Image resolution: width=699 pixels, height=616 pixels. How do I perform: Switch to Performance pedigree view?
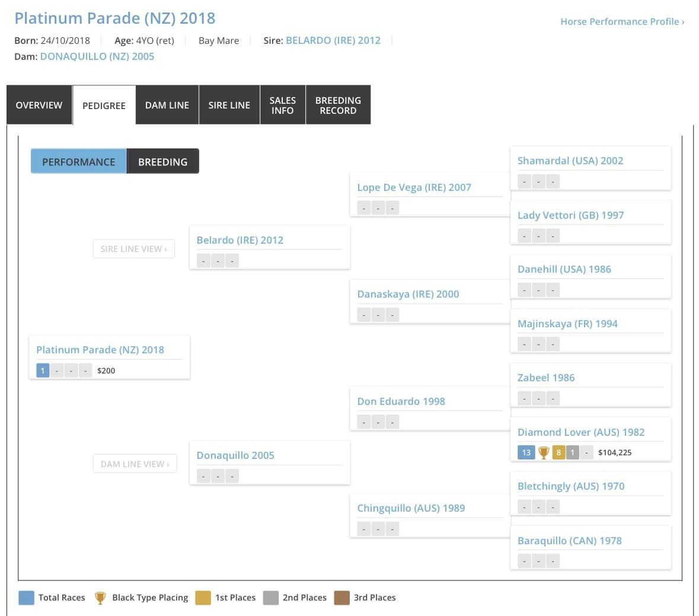(79, 162)
